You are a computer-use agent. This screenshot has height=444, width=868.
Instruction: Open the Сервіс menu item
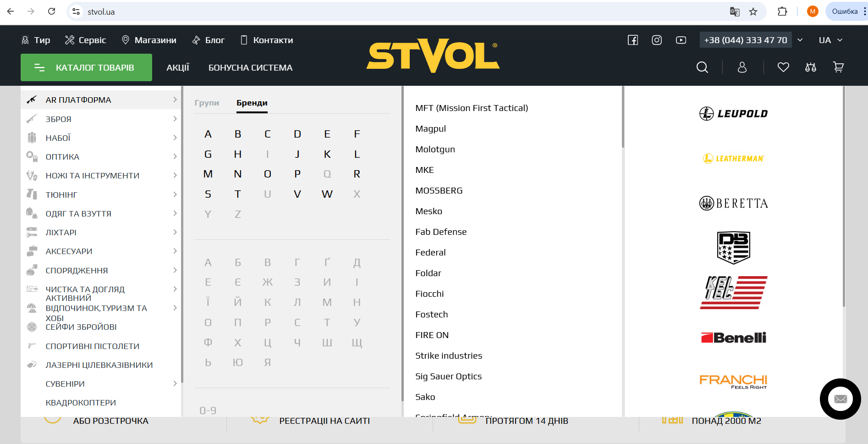tap(86, 40)
